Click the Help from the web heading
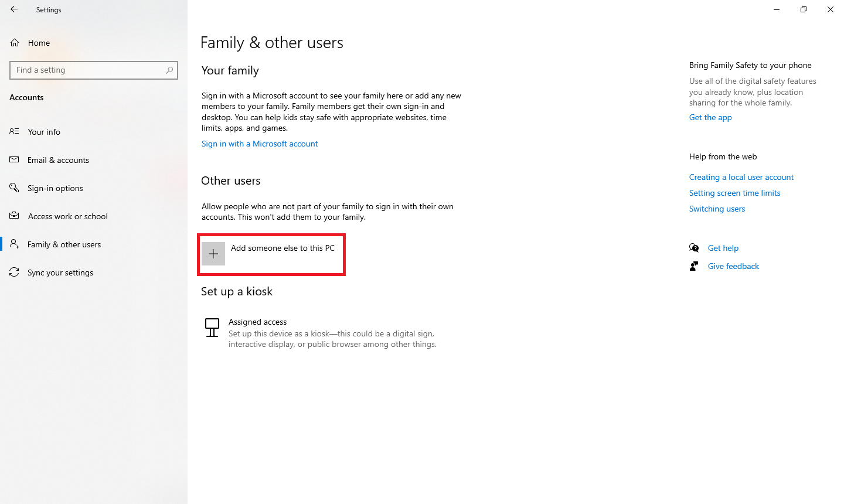Viewport: 844px width, 504px height. tap(723, 156)
